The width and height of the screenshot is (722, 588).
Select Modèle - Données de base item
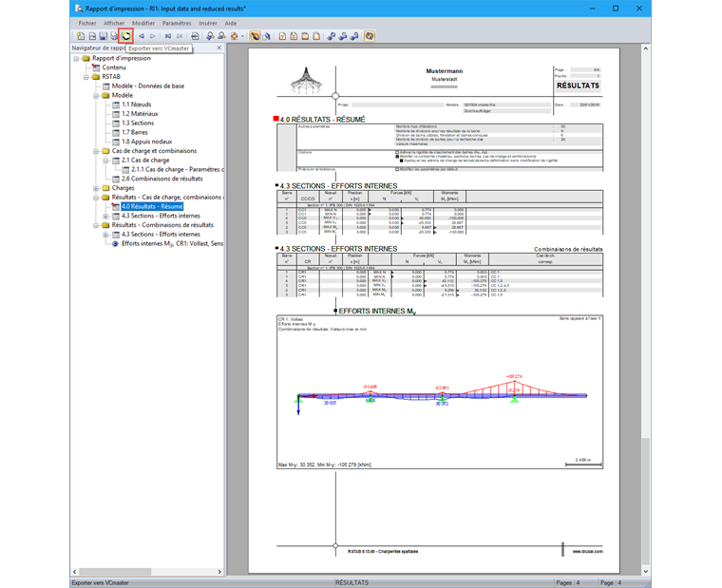tap(148, 86)
